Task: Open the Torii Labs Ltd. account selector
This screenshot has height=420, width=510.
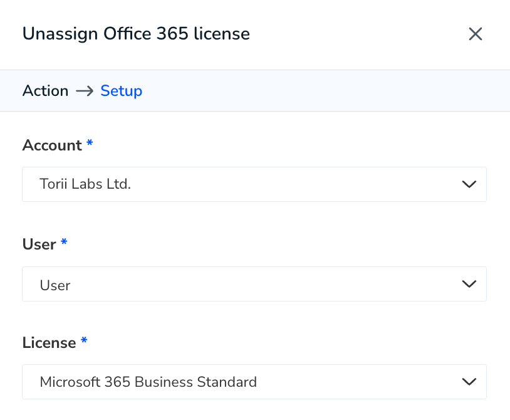Action: (254, 184)
